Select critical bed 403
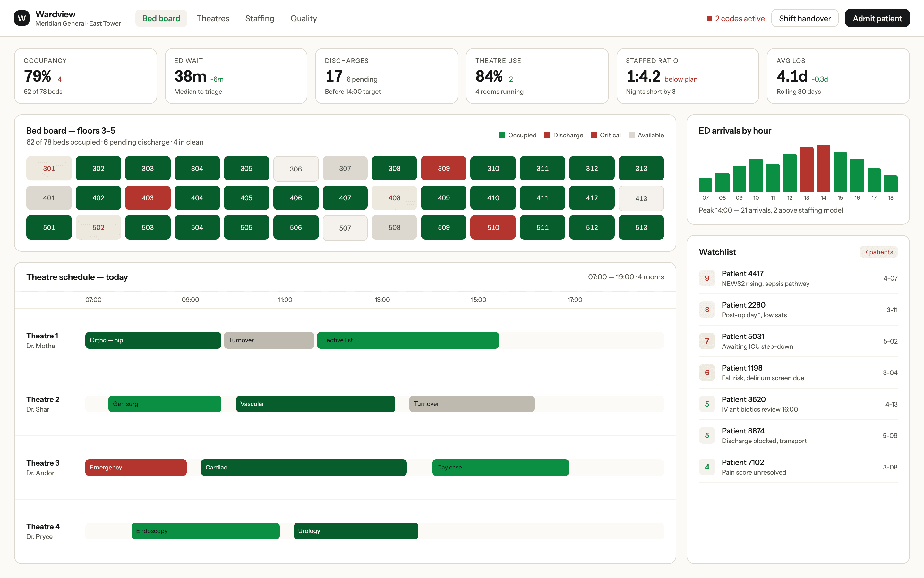 coord(148,198)
